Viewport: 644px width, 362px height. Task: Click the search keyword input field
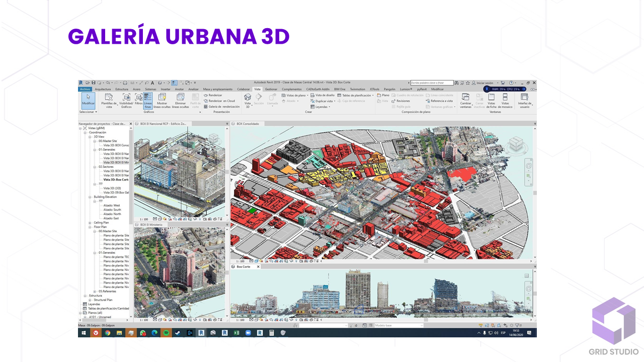pos(432,82)
